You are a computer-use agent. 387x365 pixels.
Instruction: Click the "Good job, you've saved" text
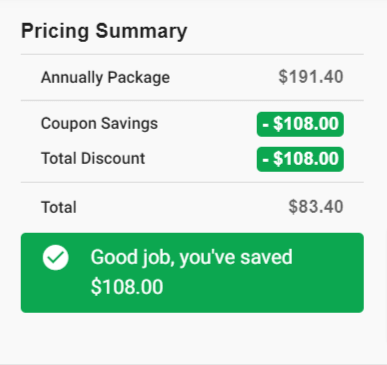pyautogui.click(x=191, y=258)
